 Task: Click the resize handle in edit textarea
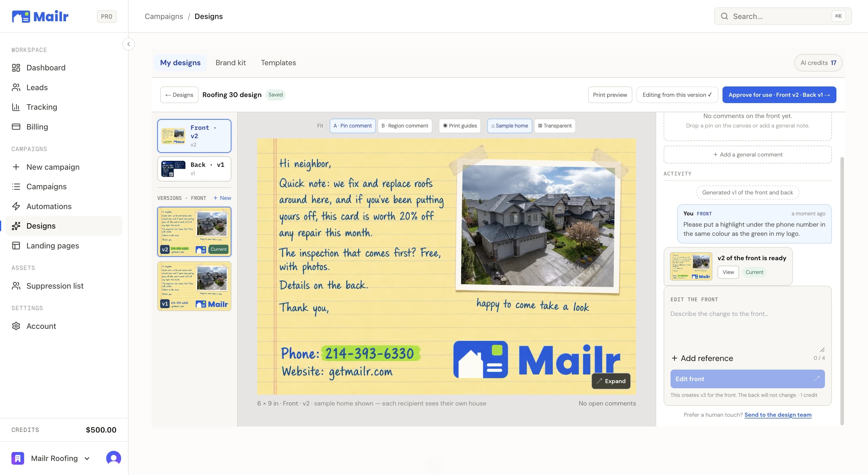[x=822, y=350]
